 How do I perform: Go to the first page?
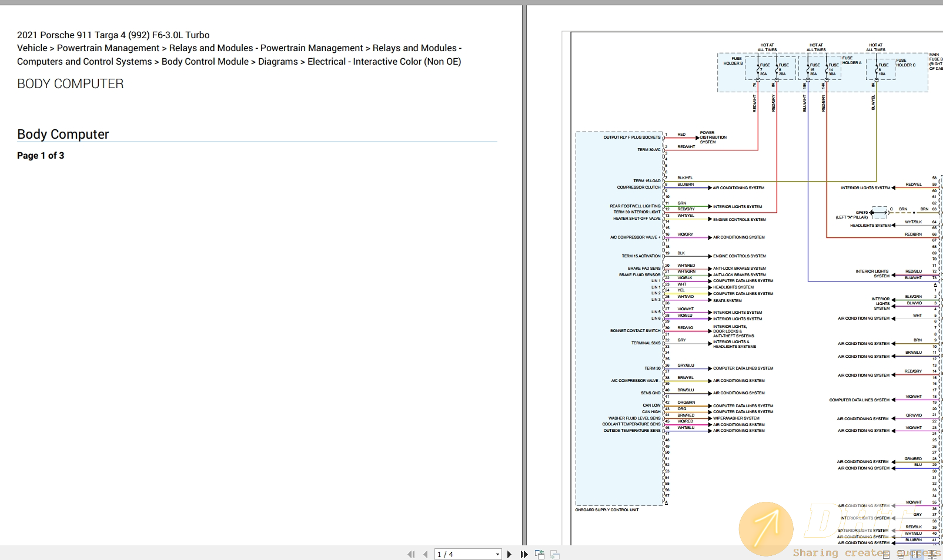click(411, 554)
